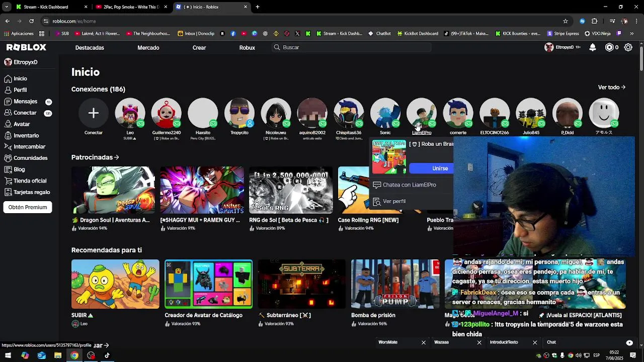Click the new chat icon in Chat bar
Image resolution: width=644 pixels, height=362 pixels.
pos(629,342)
